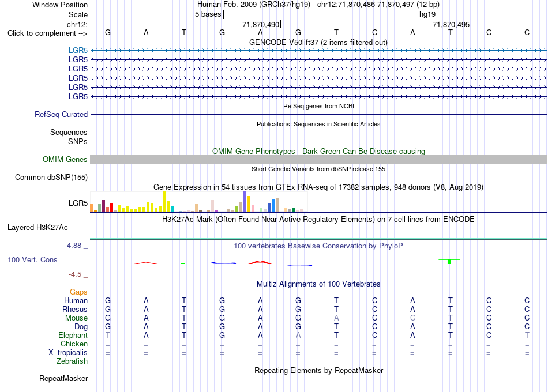Click the tall purple GTEx expression bar
The width and height of the screenshot is (548, 392).
pos(245,202)
